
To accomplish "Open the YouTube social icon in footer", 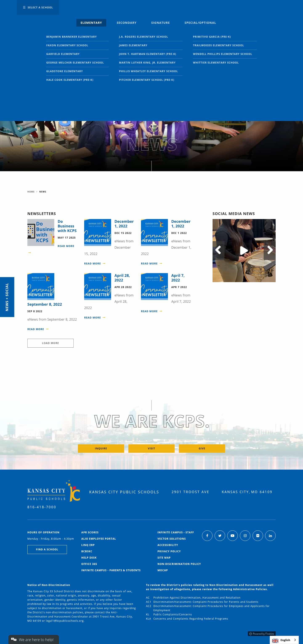I will click(x=232, y=535).
